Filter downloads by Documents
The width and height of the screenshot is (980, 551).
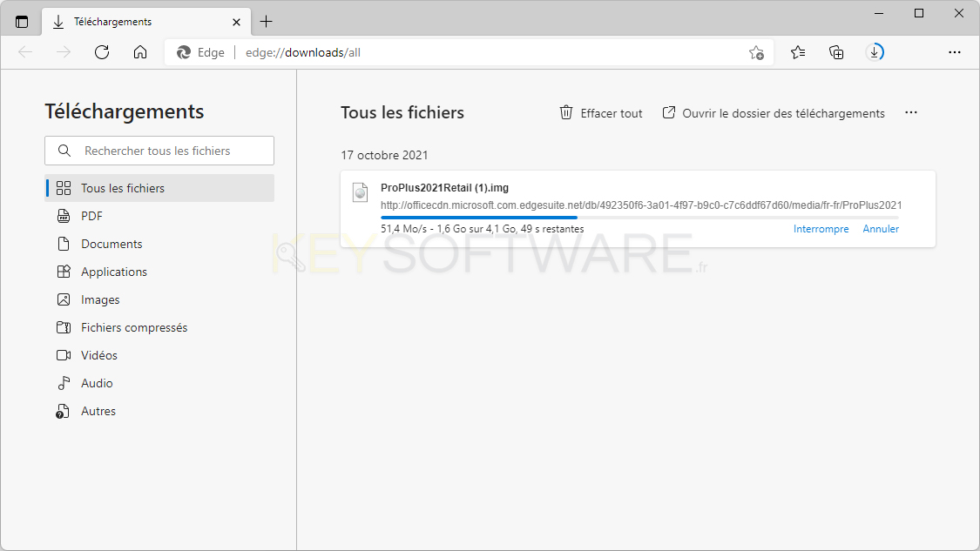tap(159, 244)
